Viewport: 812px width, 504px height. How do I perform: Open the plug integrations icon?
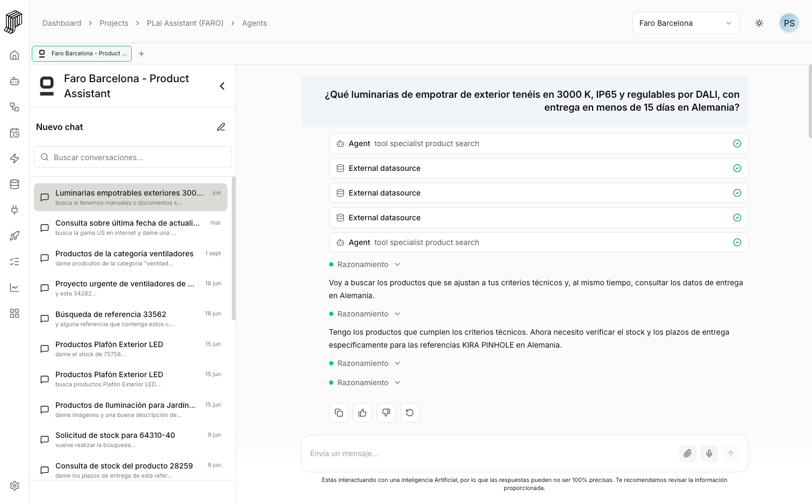tap(15, 210)
